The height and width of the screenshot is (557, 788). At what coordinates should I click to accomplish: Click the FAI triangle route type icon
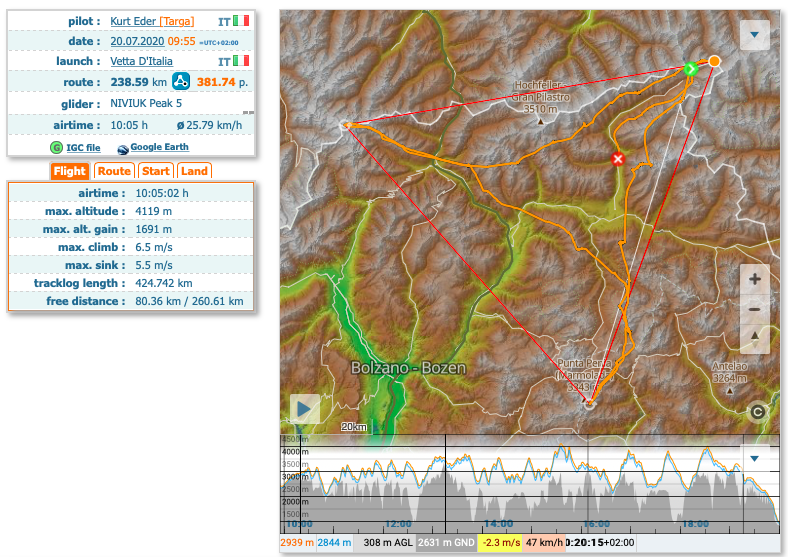182,81
